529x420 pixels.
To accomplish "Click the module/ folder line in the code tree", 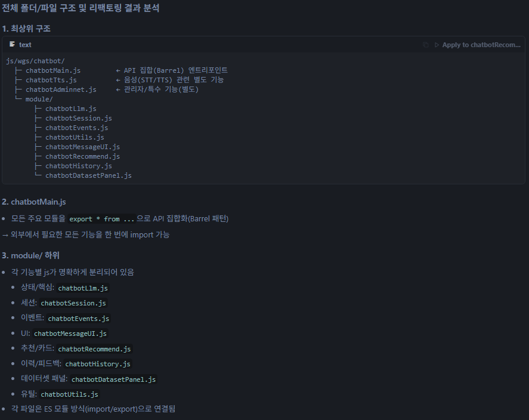I will [39, 99].
